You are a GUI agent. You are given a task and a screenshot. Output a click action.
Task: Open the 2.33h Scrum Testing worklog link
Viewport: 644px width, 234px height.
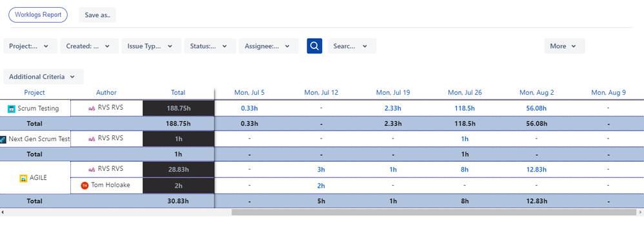coord(393,108)
